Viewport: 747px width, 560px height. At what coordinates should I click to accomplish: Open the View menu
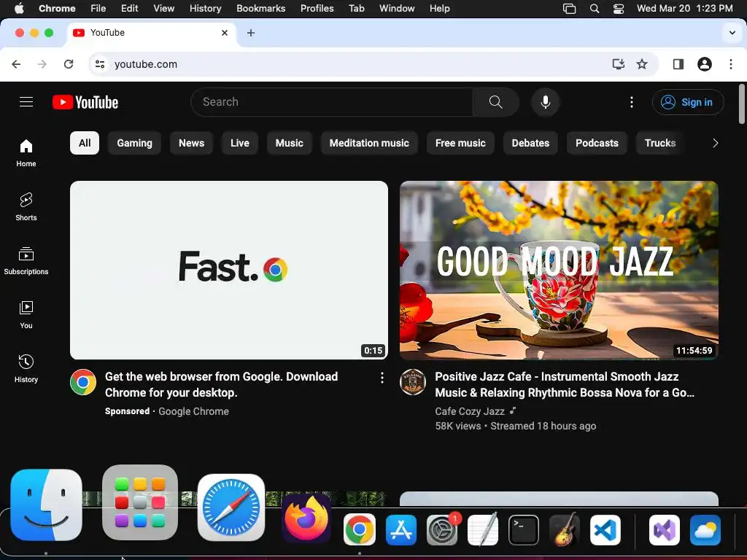163,9
